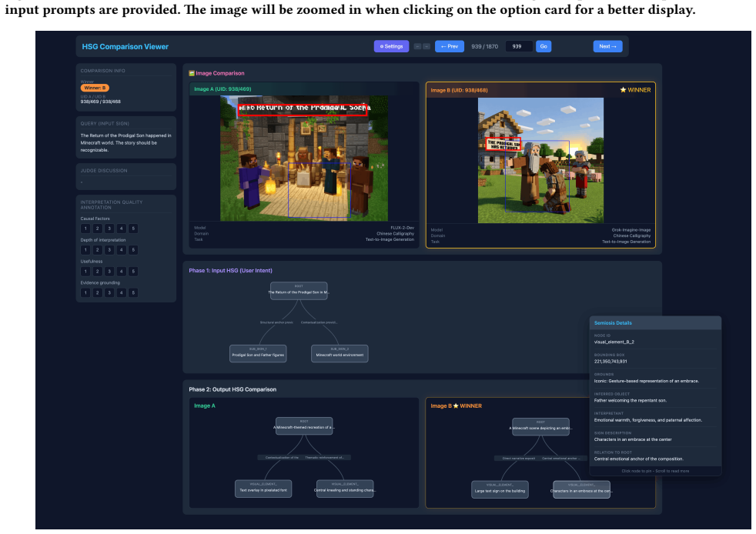Click 'Phase 1: Input HSG (User Intent)' heading

(x=230, y=270)
